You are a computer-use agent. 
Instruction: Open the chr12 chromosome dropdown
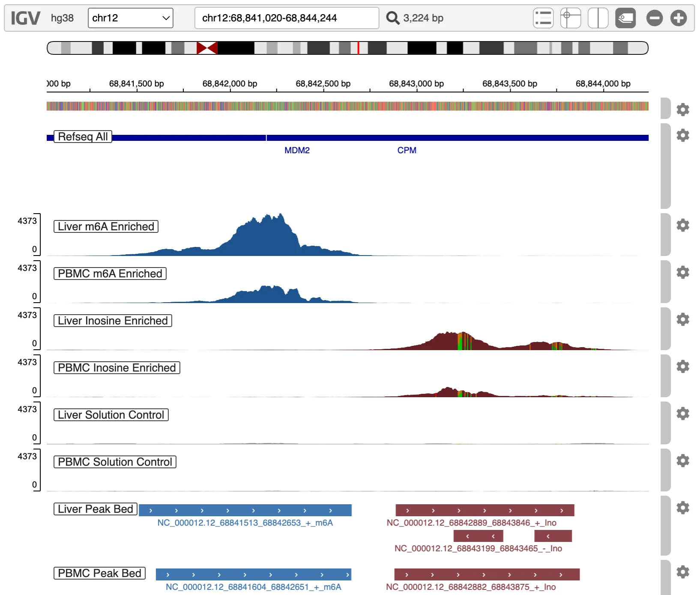130,18
